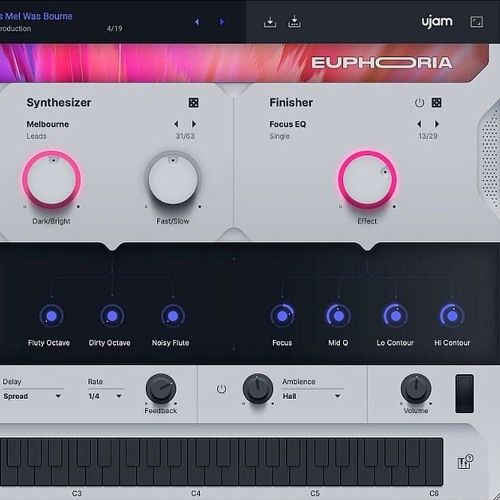Open the Ambience Hall dropdown
This screenshot has width=500, height=500.
coord(312,396)
